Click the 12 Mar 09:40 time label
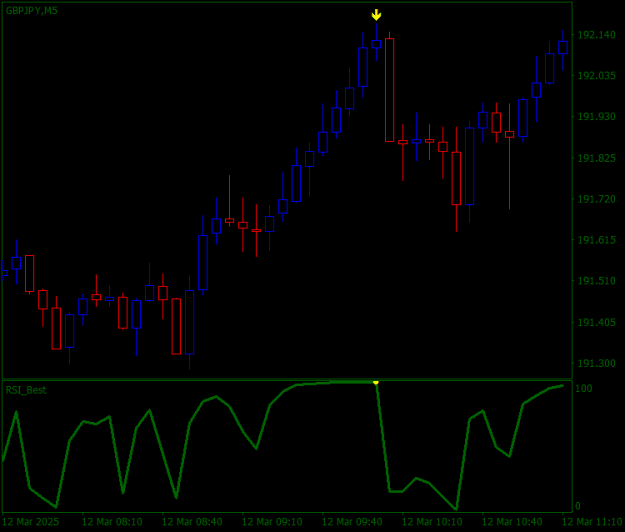Viewport: 625px width, 532px height. pyautogui.click(x=352, y=522)
